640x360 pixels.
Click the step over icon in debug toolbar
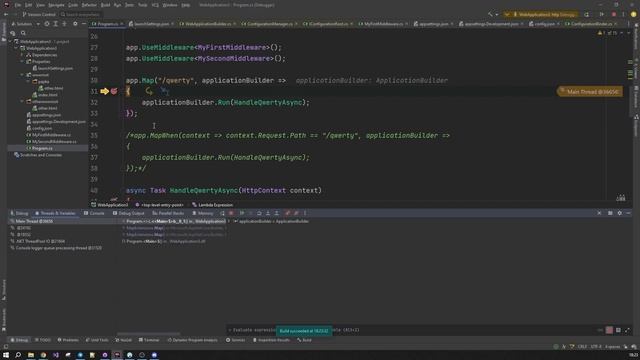coord(259,213)
